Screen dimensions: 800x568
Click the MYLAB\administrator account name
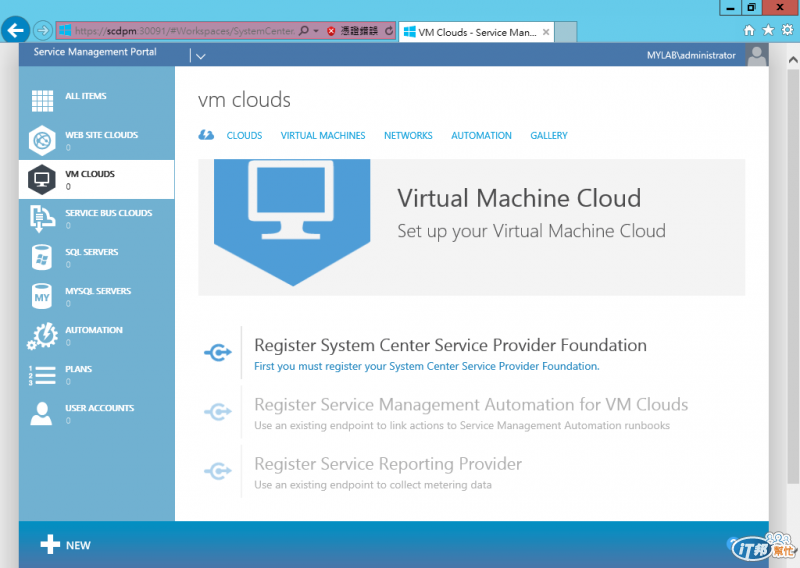point(691,55)
